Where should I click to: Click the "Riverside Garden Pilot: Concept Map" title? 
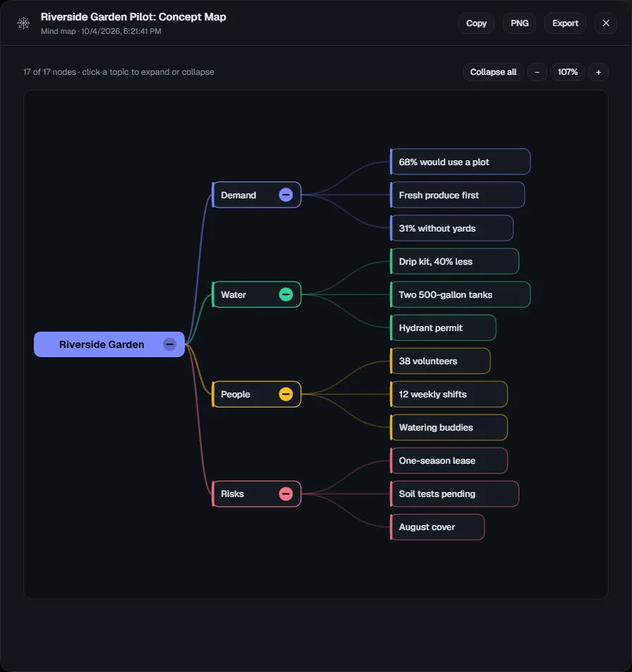(133, 17)
